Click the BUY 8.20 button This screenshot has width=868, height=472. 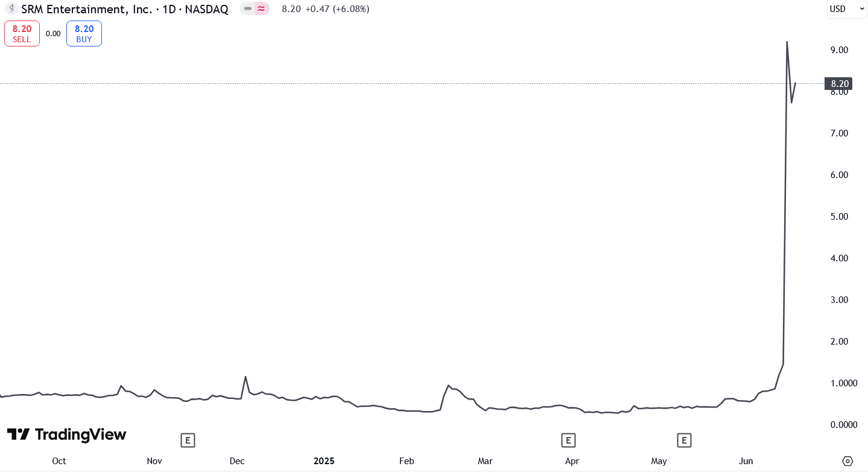(84, 33)
